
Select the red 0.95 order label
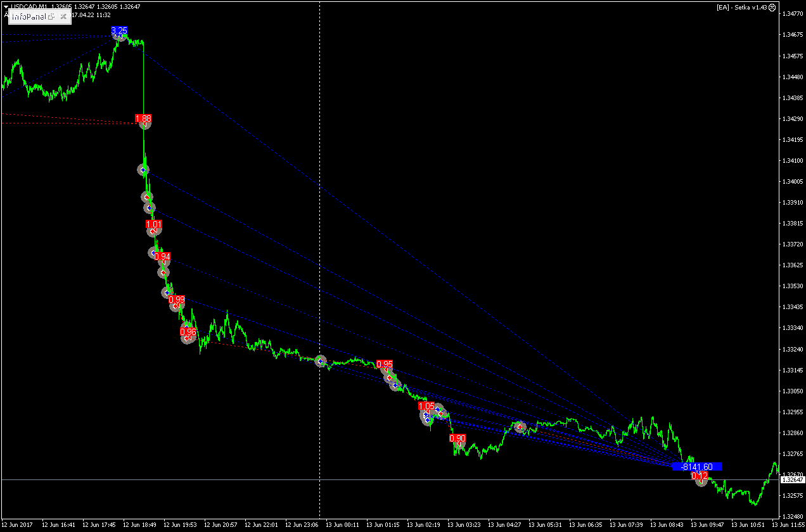click(385, 364)
